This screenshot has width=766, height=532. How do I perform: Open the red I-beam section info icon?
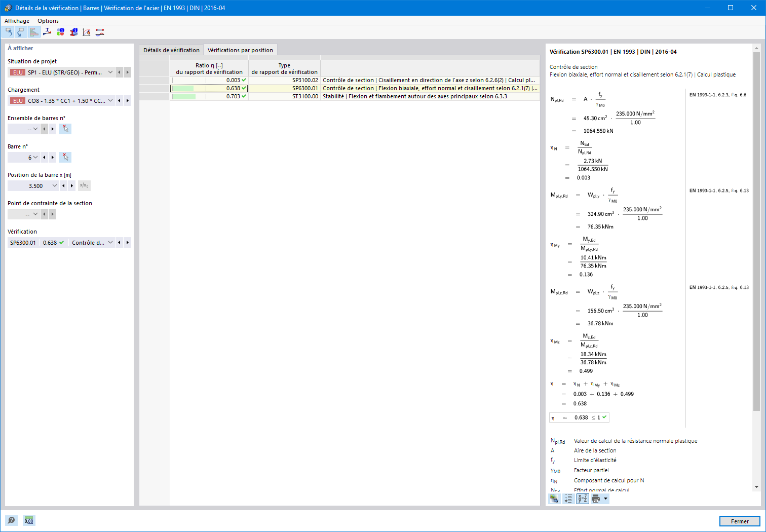click(73, 32)
